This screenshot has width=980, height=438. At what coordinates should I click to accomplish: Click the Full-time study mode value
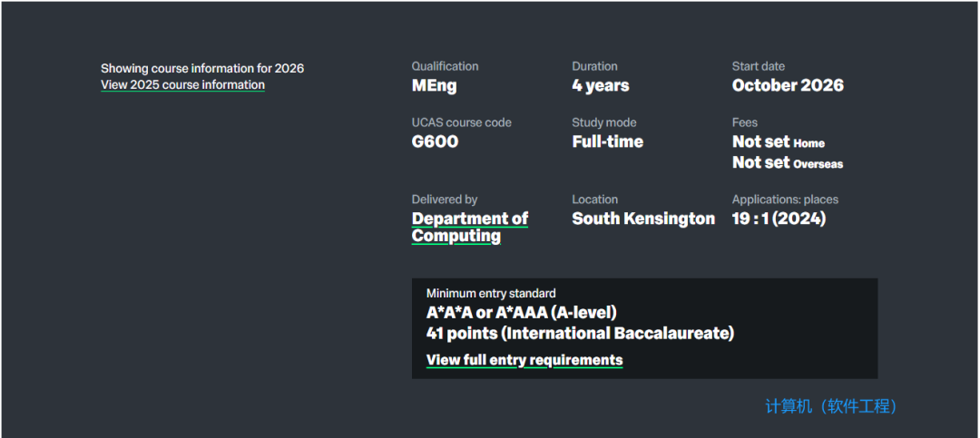pyautogui.click(x=607, y=142)
